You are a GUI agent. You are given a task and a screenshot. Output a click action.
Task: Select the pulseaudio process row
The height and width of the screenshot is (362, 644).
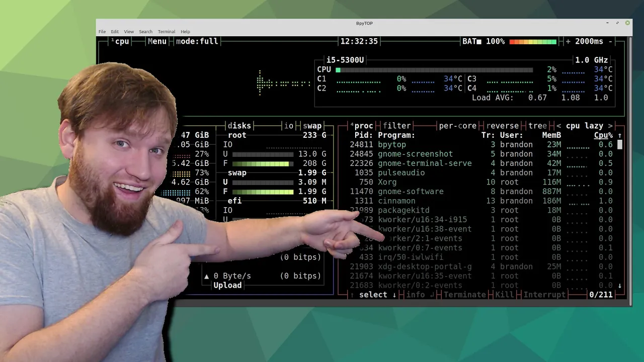(x=481, y=173)
